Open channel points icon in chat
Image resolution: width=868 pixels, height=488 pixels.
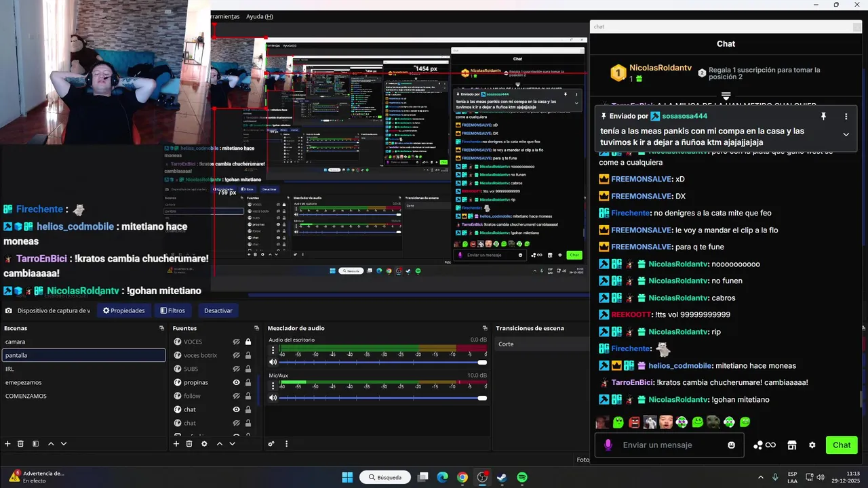(764, 445)
